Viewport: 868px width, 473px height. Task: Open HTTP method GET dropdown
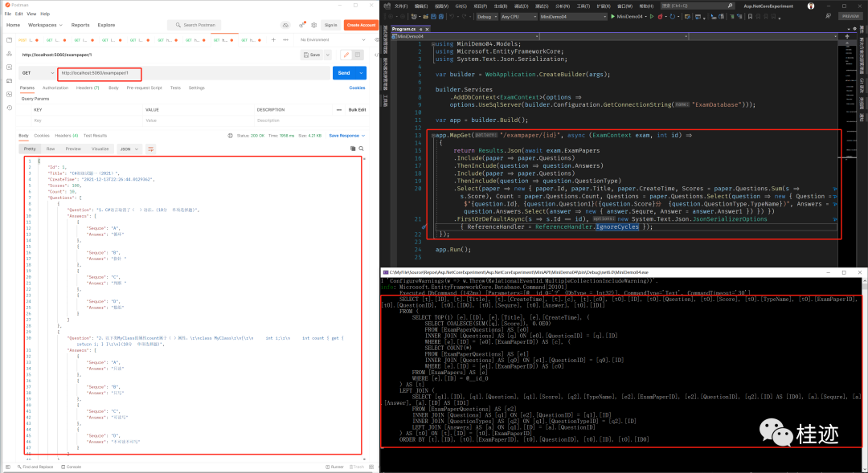coord(38,73)
